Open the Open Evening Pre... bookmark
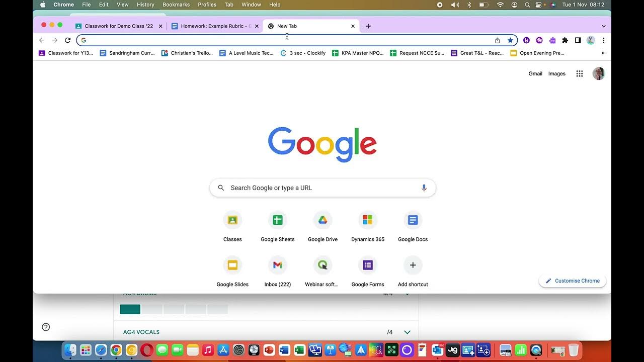 (537, 53)
